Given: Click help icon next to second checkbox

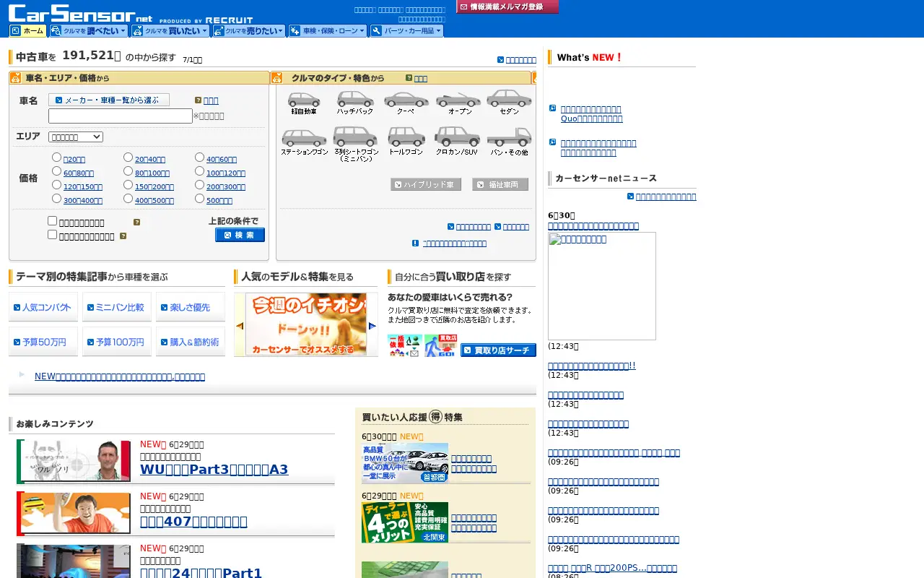Looking at the screenshot, I should [x=123, y=236].
